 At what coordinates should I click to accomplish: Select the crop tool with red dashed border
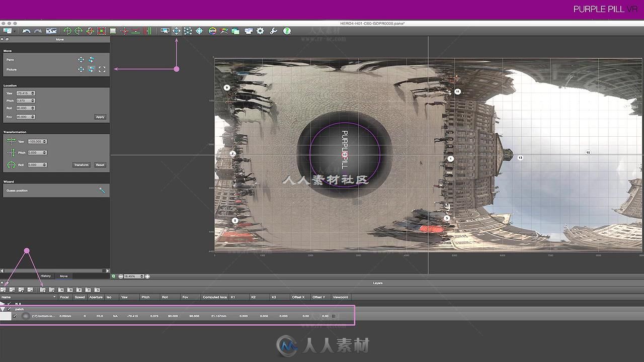[102, 31]
